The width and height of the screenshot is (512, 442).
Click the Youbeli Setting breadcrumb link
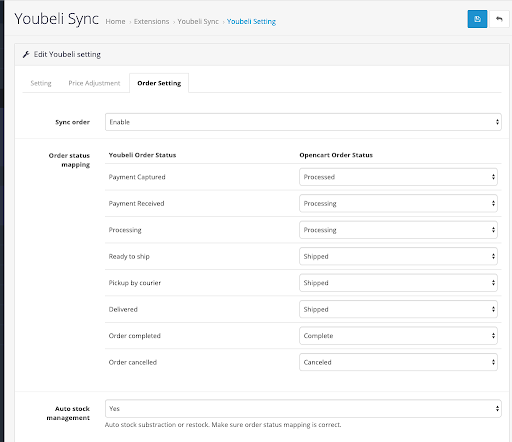251,21
